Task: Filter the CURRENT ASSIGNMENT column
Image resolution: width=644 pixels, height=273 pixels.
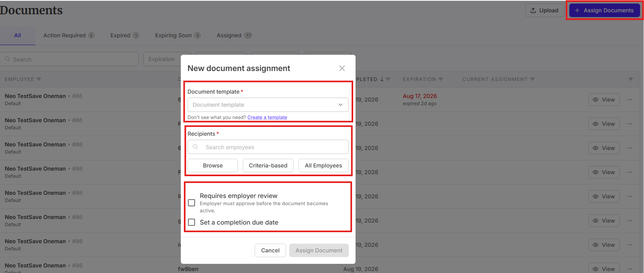Action: click(532, 79)
